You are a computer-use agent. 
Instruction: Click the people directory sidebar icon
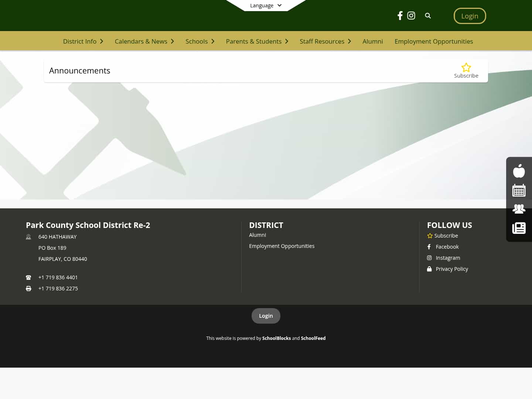click(519, 209)
